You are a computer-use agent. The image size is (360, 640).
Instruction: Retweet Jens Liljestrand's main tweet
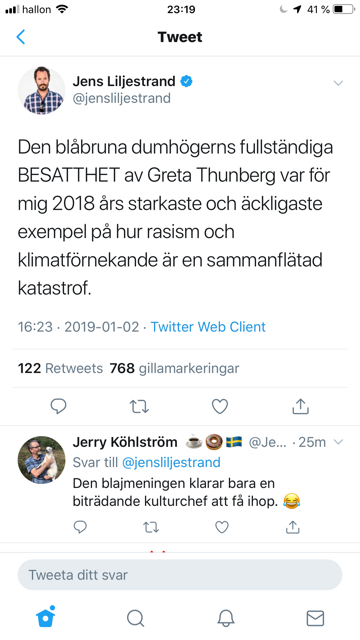point(139,407)
